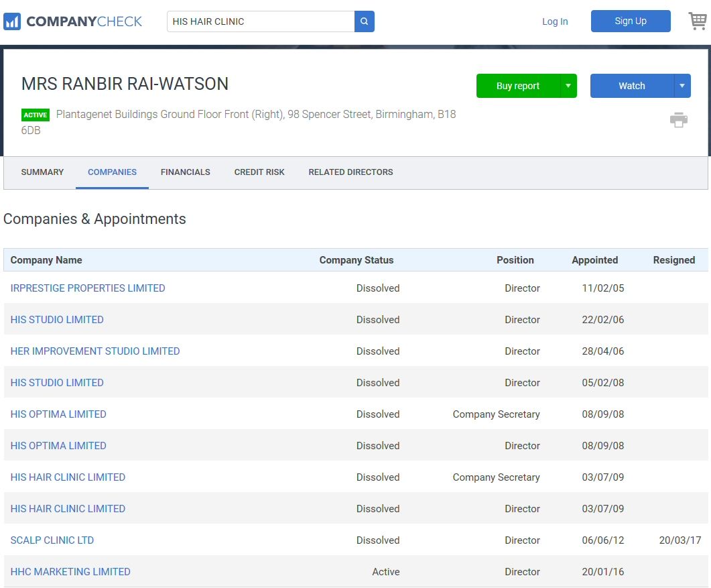Viewport: 711px width, 588px height.
Task: Click Dissolved status in IRPRESTIGE PROPERTIES row
Action: point(378,288)
